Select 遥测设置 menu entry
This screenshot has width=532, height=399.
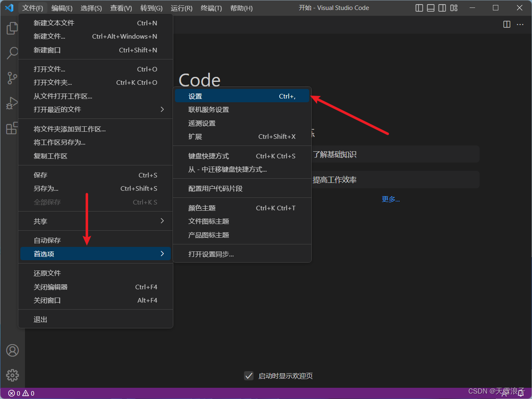pos(242,123)
